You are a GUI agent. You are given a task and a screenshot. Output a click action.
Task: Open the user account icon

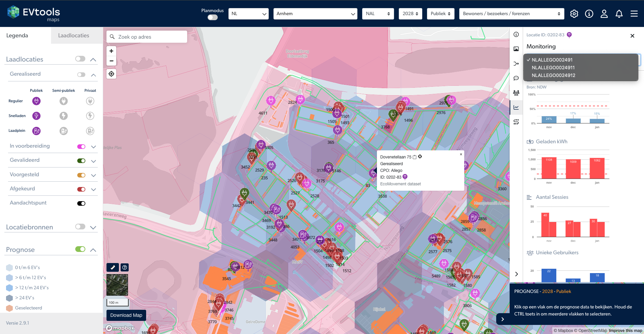[x=604, y=14]
